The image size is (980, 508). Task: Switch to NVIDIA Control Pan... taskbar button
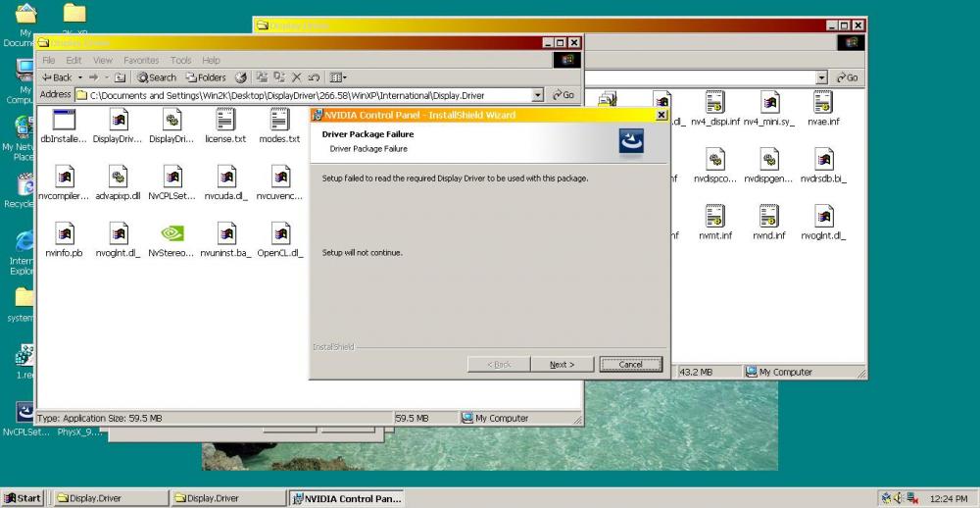(x=348, y=498)
